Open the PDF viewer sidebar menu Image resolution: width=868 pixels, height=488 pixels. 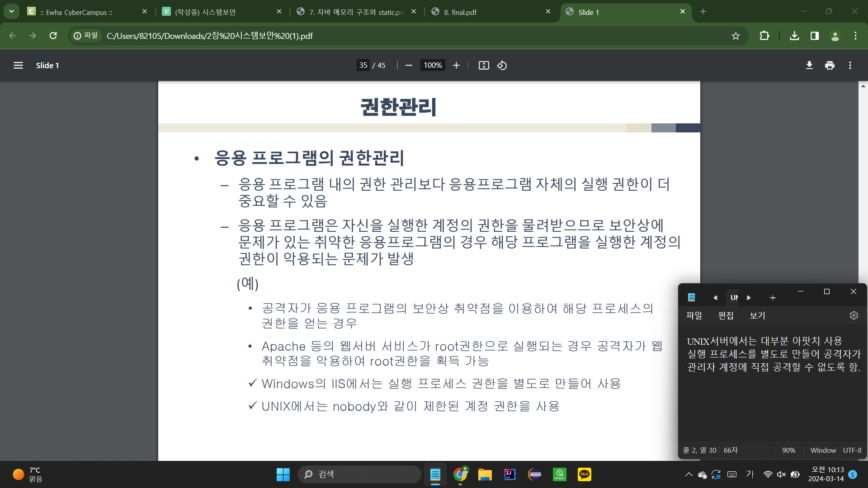18,66
